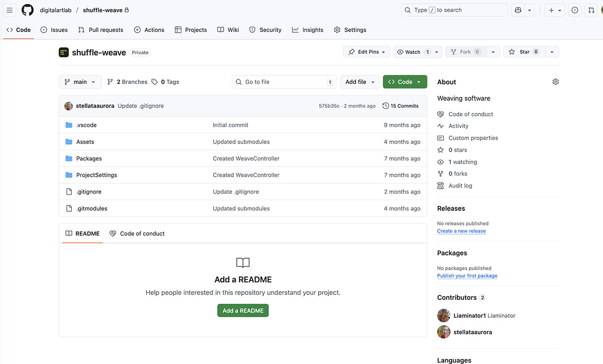
Task: Expand the Edit Pins dropdown
Action: click(x=367, y=52)
